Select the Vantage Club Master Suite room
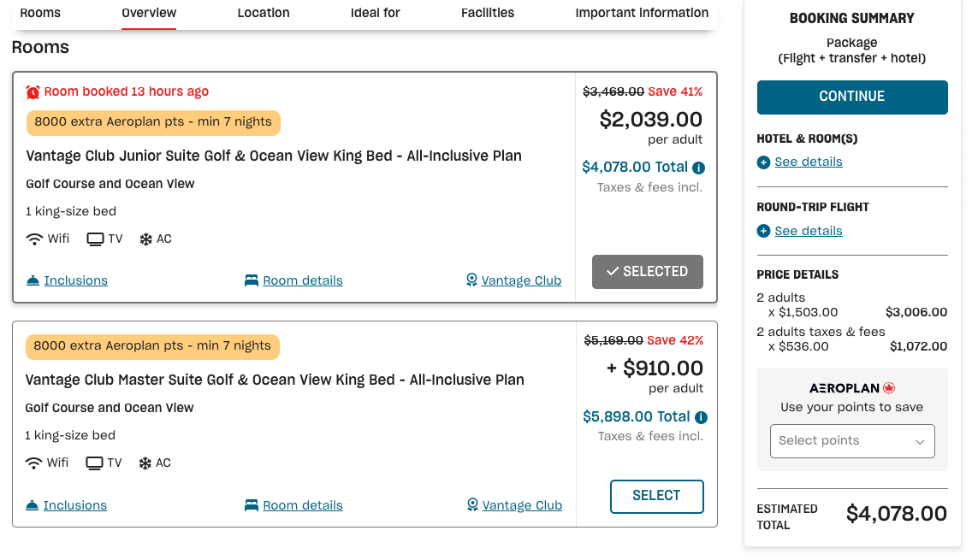The width and height of the screenshot is (972, 560). click(656, 497)
